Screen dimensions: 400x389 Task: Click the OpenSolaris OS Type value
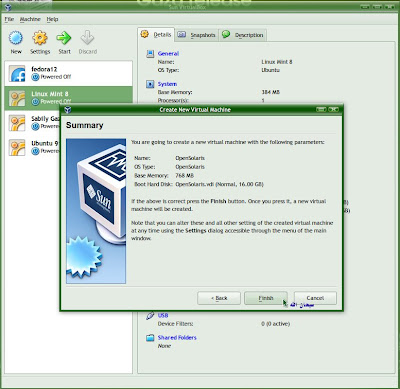pos(190,167)
